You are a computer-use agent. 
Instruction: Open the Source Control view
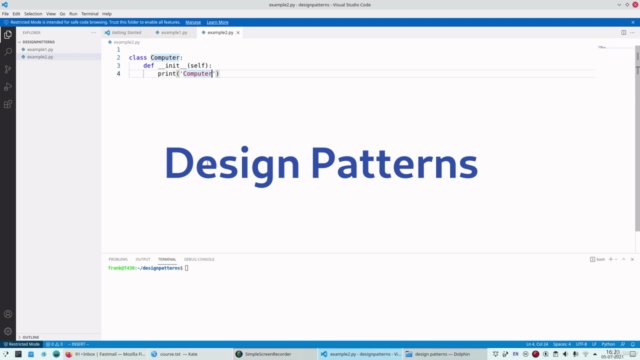(x=8, y=69)
